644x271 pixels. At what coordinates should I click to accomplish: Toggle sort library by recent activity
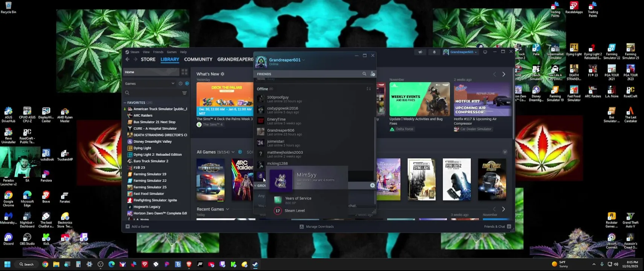[180, 84]
